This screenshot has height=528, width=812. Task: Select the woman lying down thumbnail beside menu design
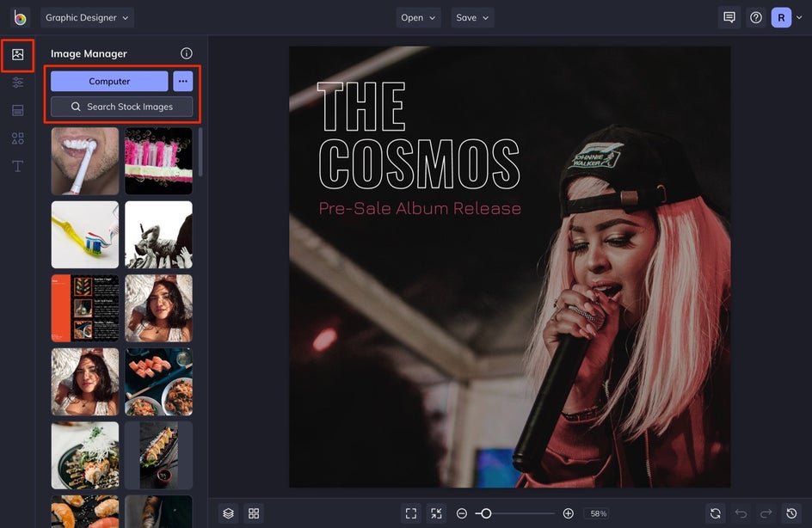click(x=158, y=308)
